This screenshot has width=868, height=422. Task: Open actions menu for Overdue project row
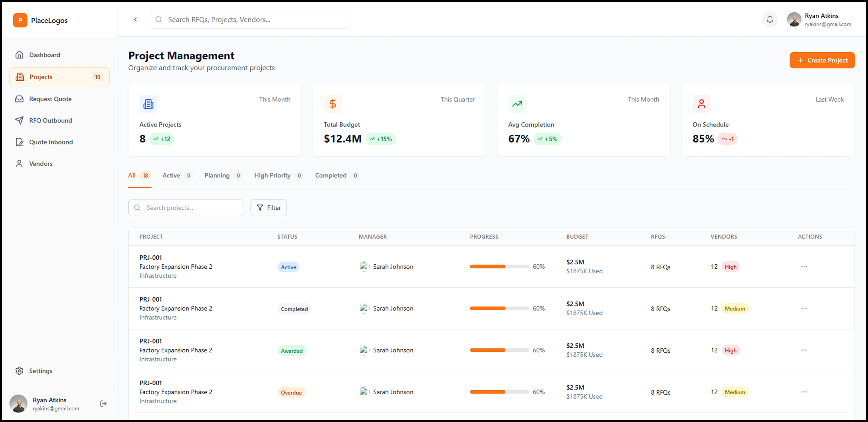[x=804, y=392]
